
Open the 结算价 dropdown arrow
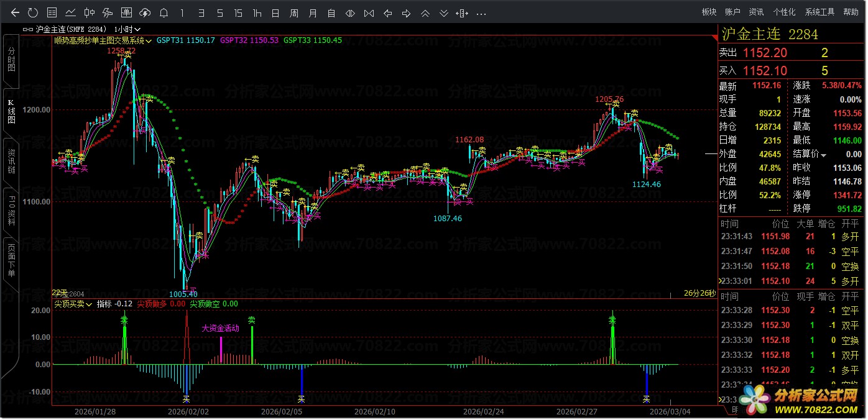pyautogui.click(x=824, y=155)
